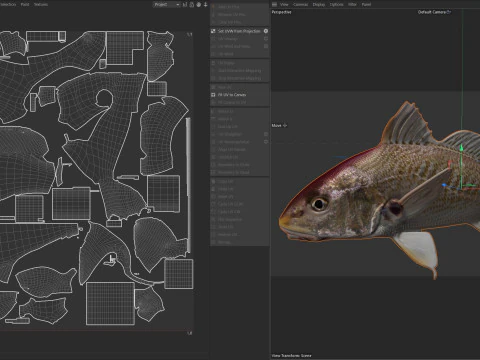This screenshot has width=480, height=360.
Task: Click the lock icon near Project dropdown
Action: 192,5
